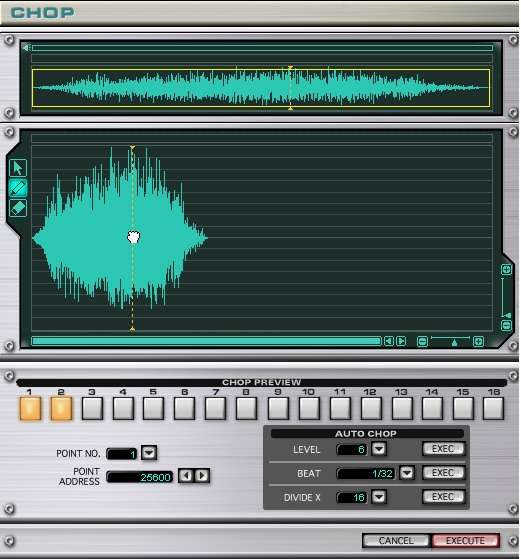Click the red Execute button
Viewport: 521px width, 559px height.
pyautogui.click(x=465, y=541)
